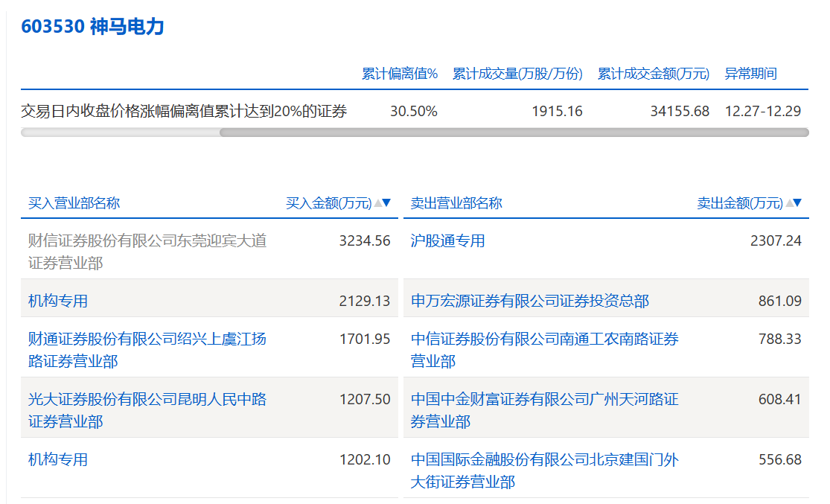Select buy amount 2129.13
Viewport: 830px width, 504px height.
pos(365,301)
